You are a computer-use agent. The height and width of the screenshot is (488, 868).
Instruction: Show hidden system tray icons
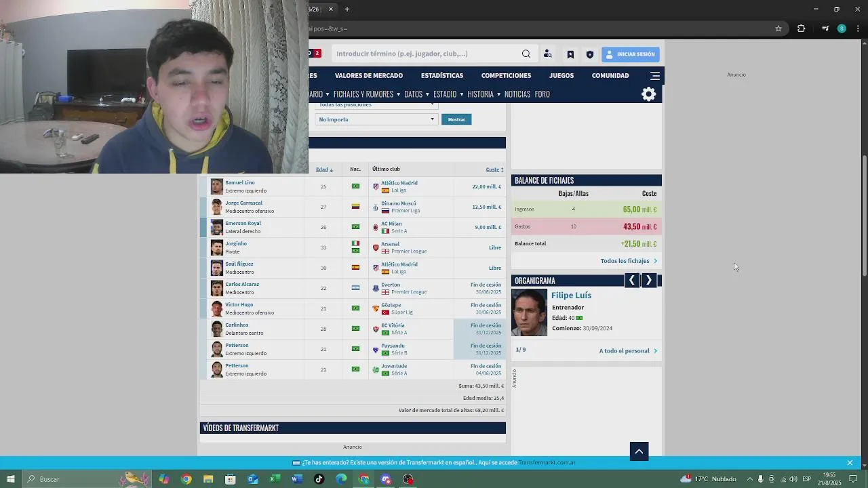coord(749,479)
